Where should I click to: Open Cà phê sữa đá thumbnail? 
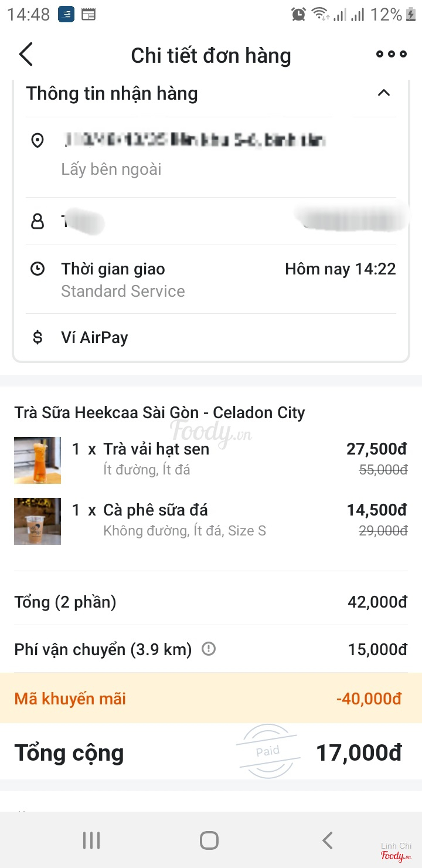pyautogui.click(x=38, y=521)
